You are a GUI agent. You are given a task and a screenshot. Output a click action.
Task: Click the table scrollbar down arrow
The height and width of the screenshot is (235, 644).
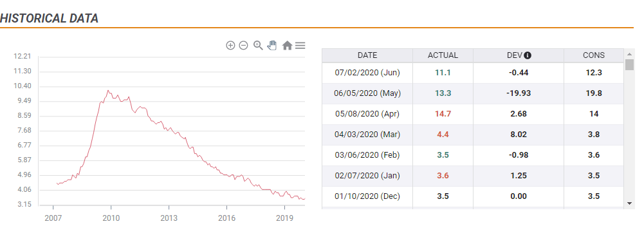coord(629,203)
